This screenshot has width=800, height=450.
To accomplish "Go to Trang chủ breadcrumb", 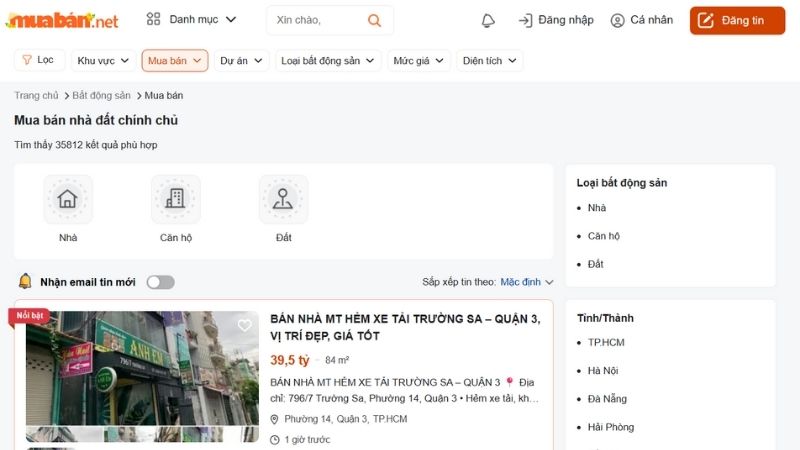I will tap(36, 95).
